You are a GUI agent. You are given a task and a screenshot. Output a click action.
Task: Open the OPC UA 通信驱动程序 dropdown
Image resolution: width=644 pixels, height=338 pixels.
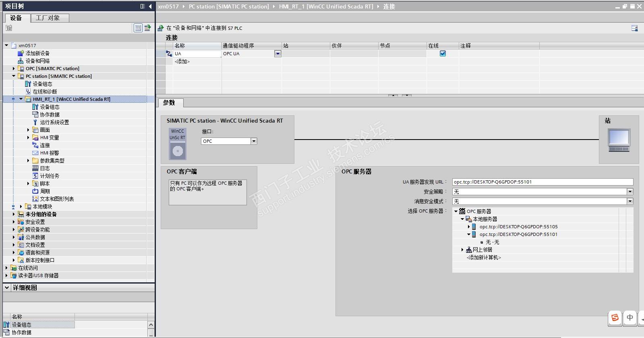pyautogui.click(x=277, y=54)
